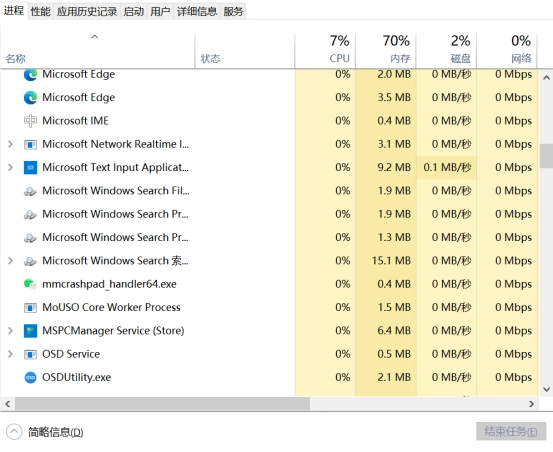
Task: Sort by 磁盘 column header
Action: coord(446,50)
